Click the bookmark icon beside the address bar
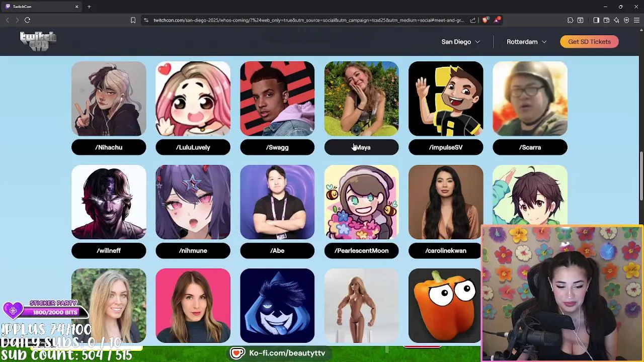This screenshot has height=362, width=644. 133,20
